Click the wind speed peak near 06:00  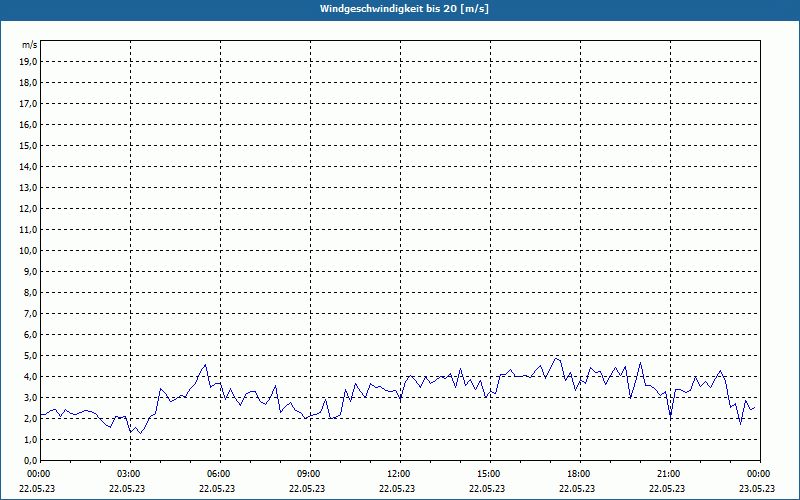206,364
